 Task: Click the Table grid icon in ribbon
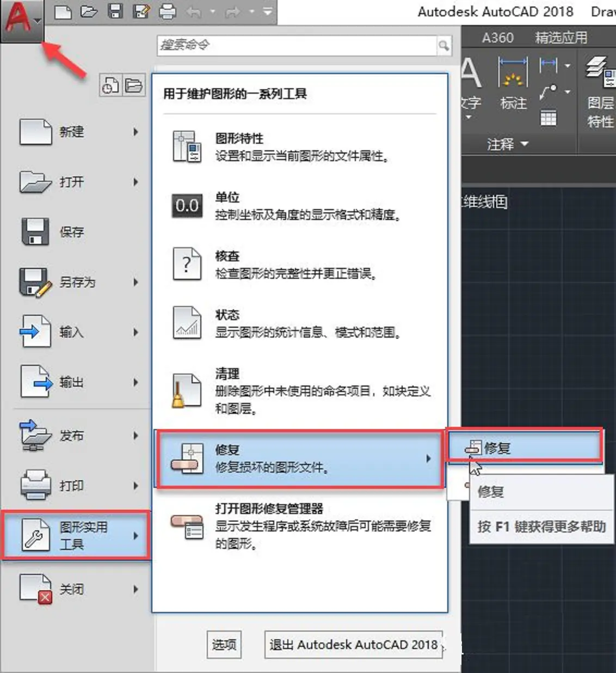[x=548, y=118]
